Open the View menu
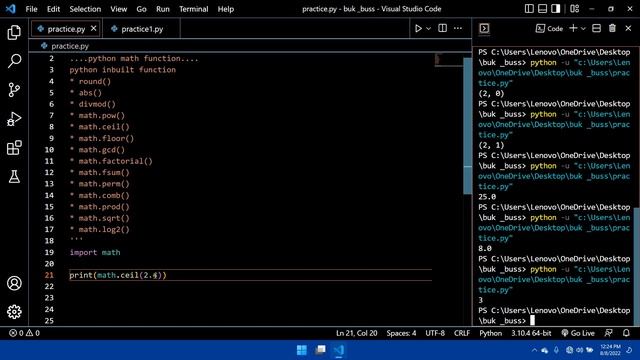 (118, 9)
